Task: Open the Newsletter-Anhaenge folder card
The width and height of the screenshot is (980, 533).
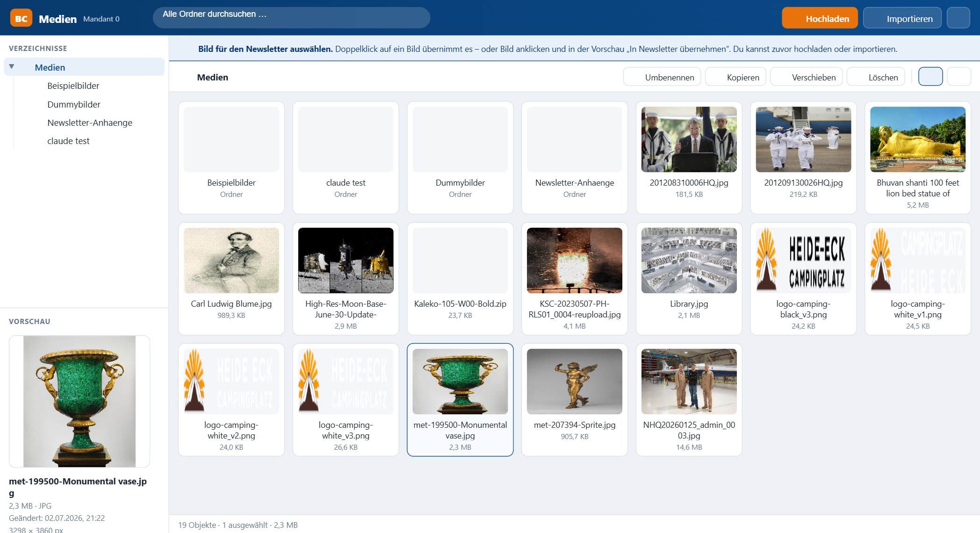Action: pyautogui.click(x=574, y=158)
